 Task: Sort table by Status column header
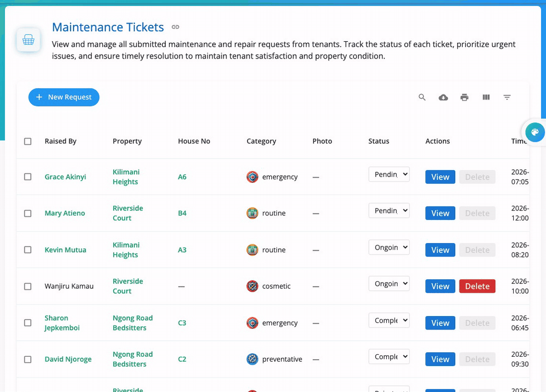(379, 141)
